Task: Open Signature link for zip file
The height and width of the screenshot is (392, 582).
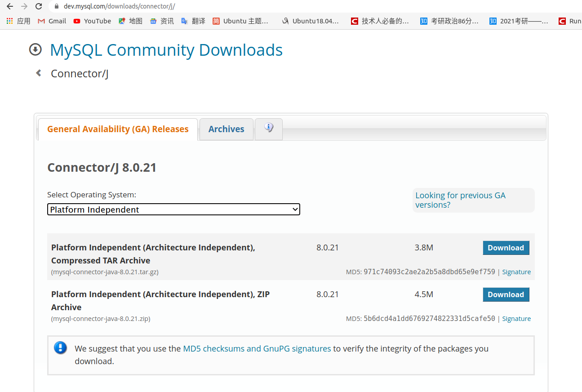Action: point(516,319)
